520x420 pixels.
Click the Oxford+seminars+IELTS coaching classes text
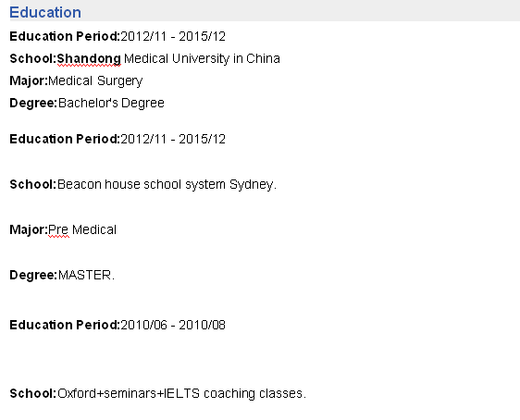click(x=181, y=393)
